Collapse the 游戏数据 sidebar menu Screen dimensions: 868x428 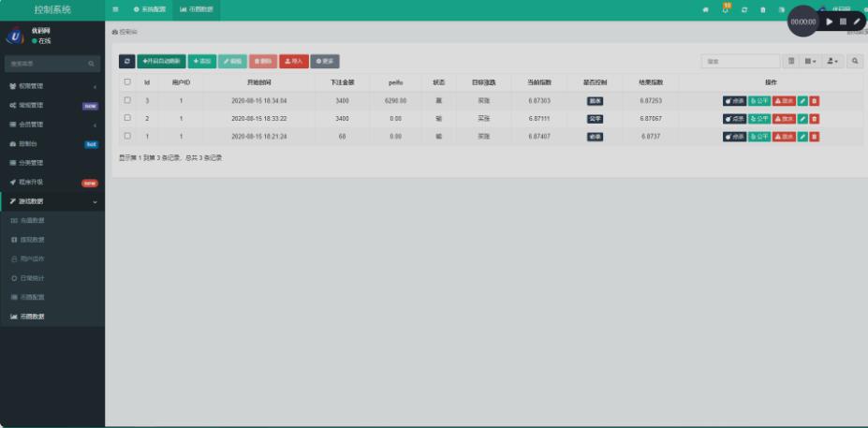(52, 201)
